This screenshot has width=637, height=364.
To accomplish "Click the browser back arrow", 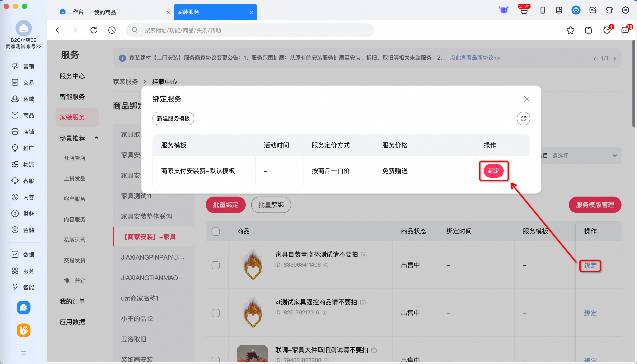I will tap(58, 30).
